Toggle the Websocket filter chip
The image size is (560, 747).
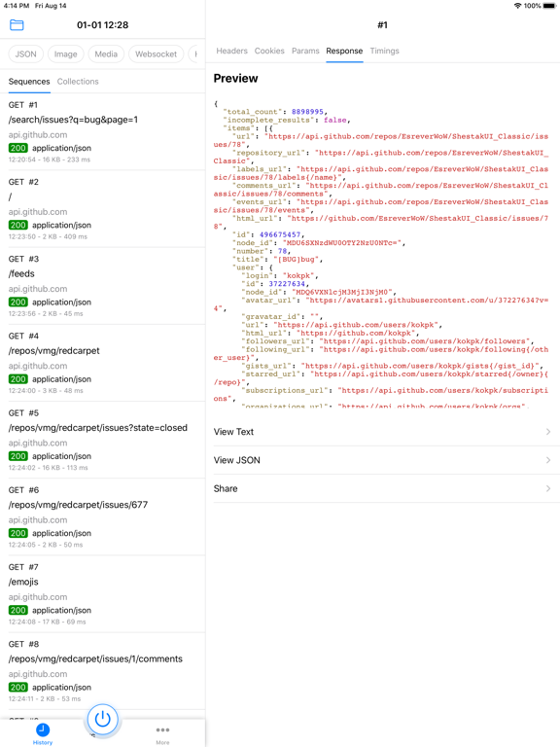click(156, 53)
